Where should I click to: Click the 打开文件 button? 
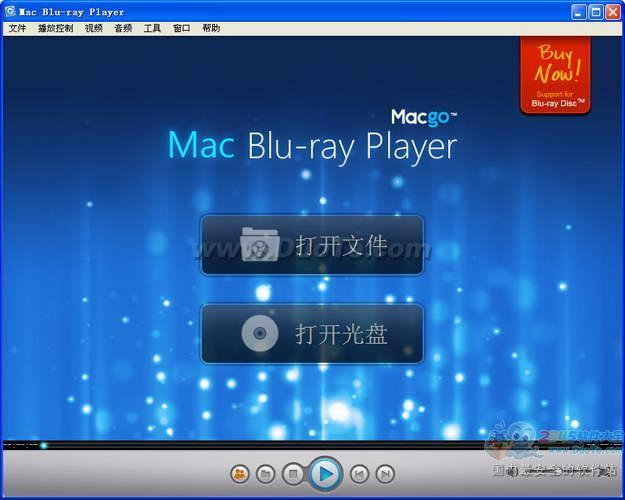[312, 245]
